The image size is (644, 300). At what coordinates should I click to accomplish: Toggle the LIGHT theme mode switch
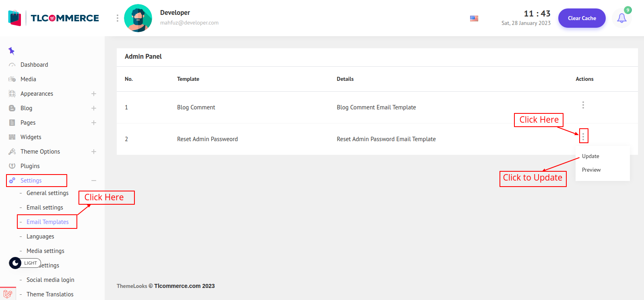25,263
